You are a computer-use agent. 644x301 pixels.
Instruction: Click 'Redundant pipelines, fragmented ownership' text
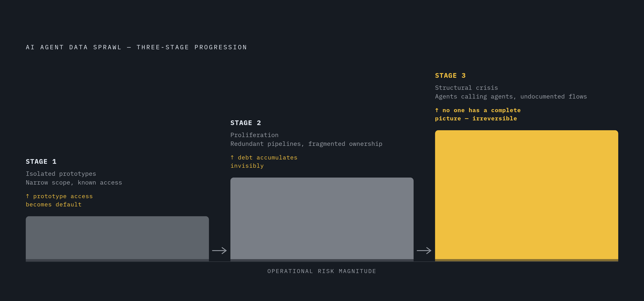coord(306,144)
